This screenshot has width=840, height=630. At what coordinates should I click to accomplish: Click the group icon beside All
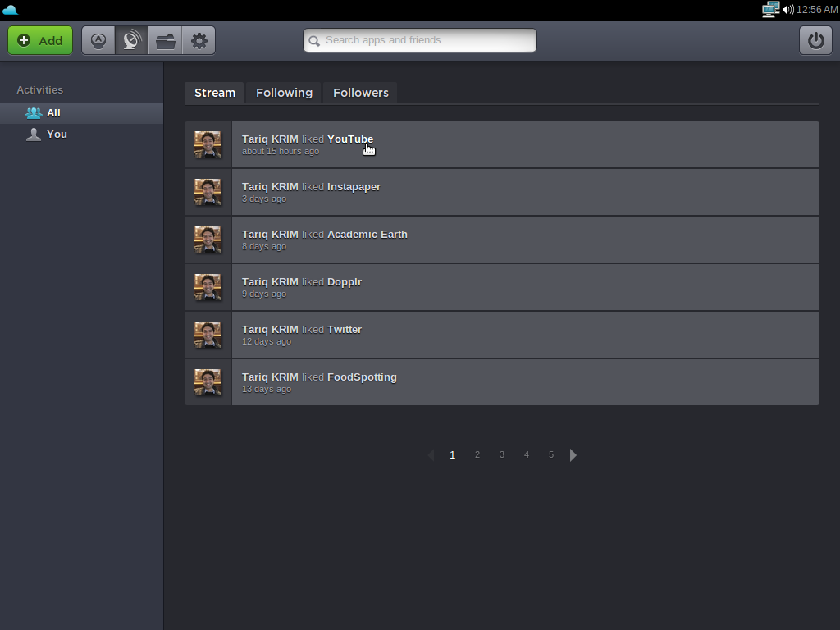33,113
